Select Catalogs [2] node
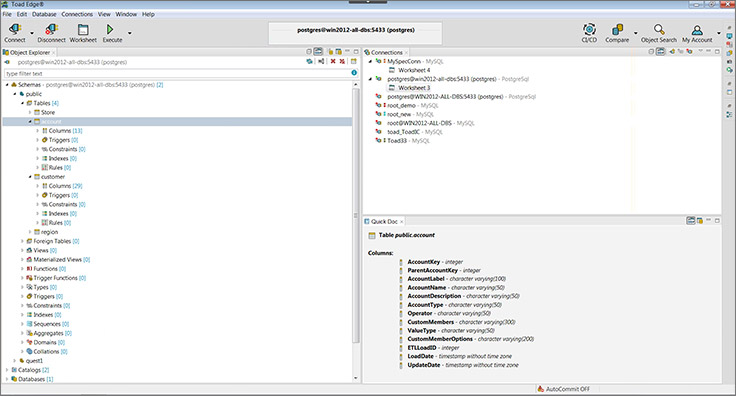The image size is (736, 396). (x=33, y=370)
